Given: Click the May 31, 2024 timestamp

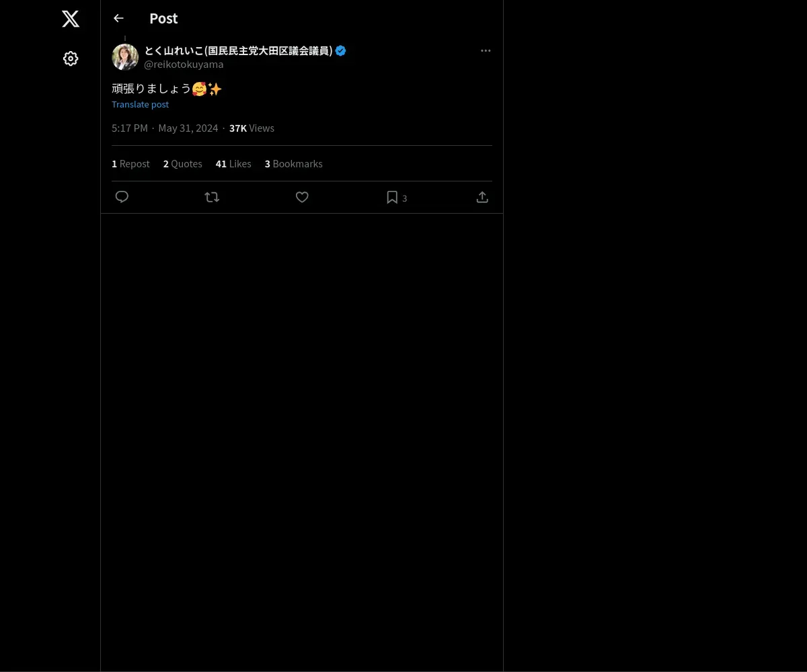Looking at the screenshot, I should coord(188,128).
